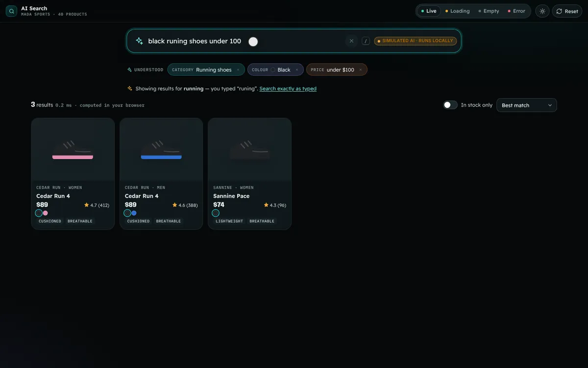Screen dimensions: 588x368
Task: Click the star rating on women's Cedar Run 4
Action: pyautogui.click(x=97, y=205)
